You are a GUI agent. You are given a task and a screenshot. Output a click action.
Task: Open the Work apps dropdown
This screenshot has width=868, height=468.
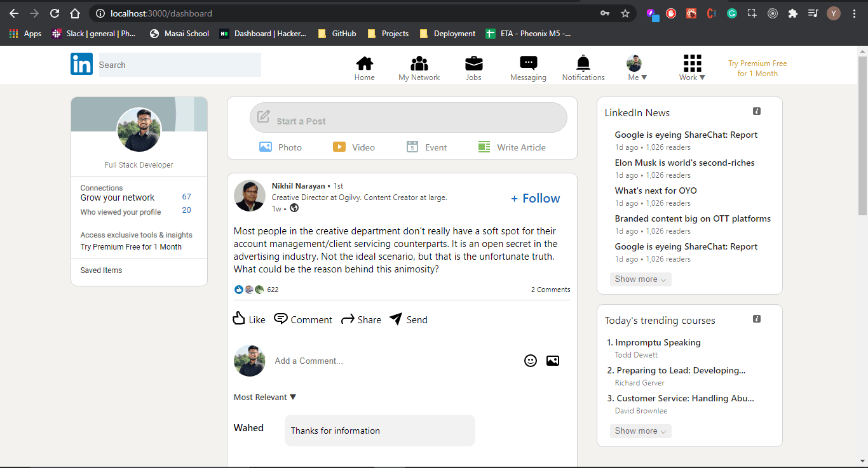692,69
